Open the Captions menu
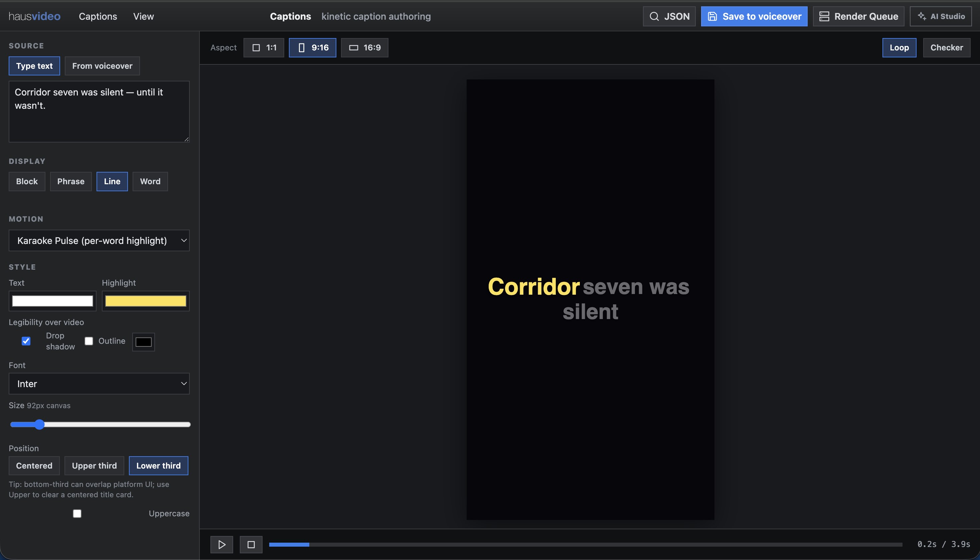Viewport: 980px width, 560px height. point(98,16)
